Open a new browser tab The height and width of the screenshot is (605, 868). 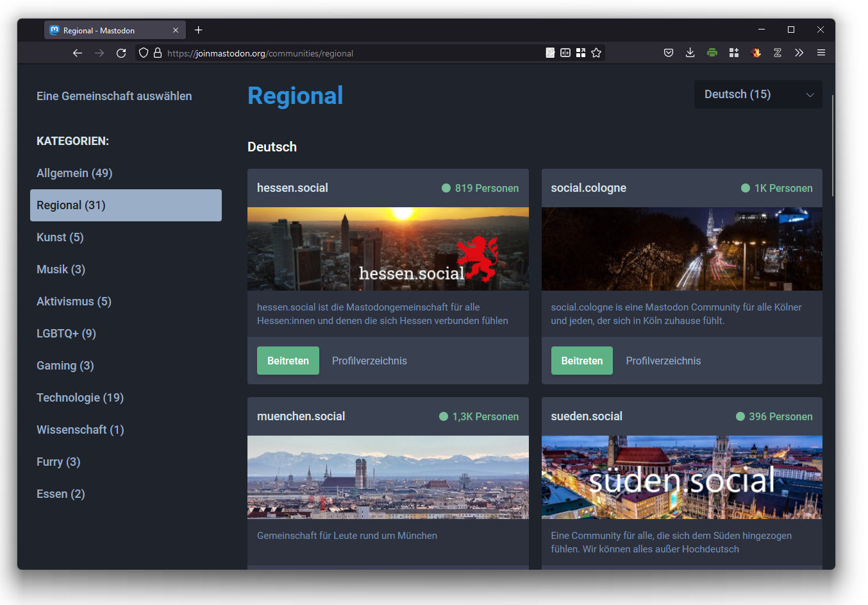[199, 30]
